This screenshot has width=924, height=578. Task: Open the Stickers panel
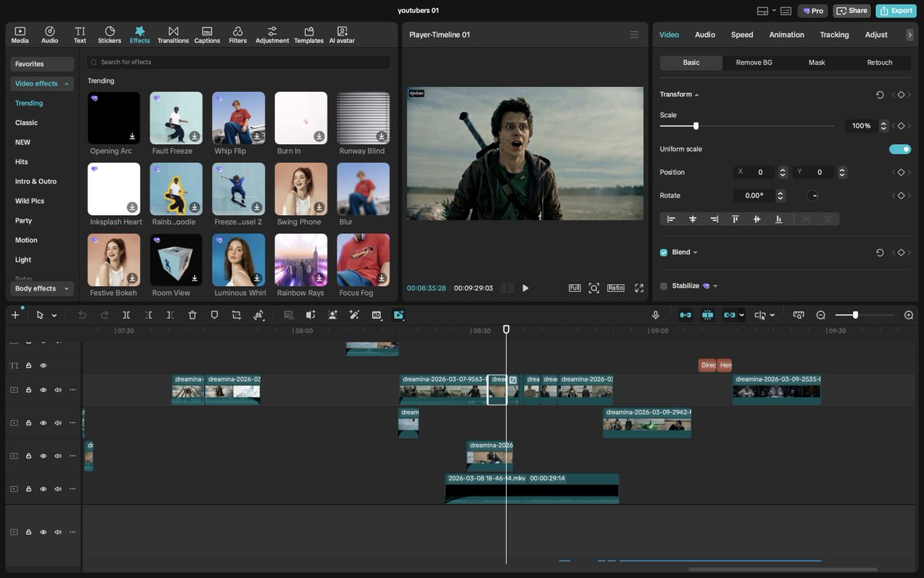pyautogui.click(x=109, y=35)
